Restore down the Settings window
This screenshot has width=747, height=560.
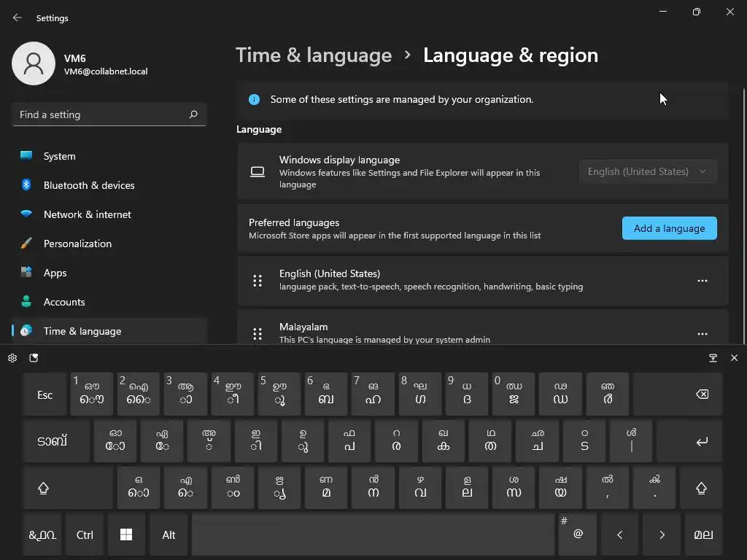pyautogui.click(x=696, y=12)
